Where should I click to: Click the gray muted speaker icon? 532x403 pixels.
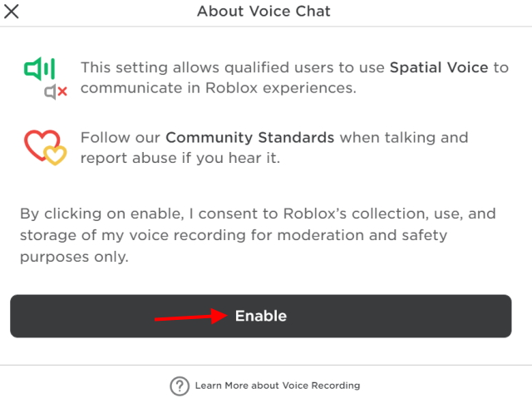56,92
